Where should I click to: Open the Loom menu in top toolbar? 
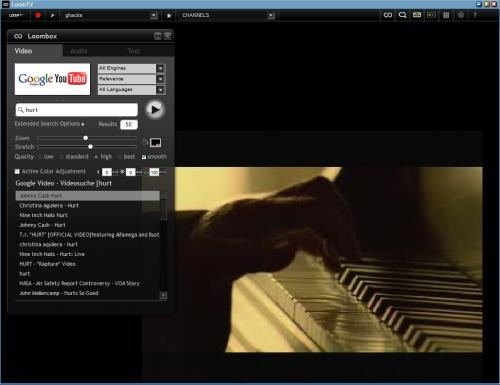(16, 15)
